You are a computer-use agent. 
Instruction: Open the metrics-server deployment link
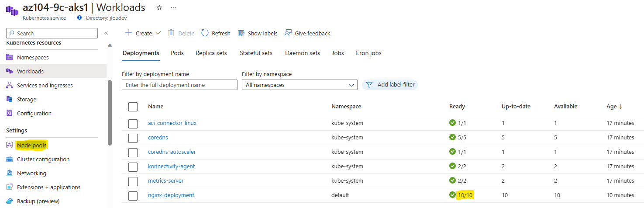[166, 180]
